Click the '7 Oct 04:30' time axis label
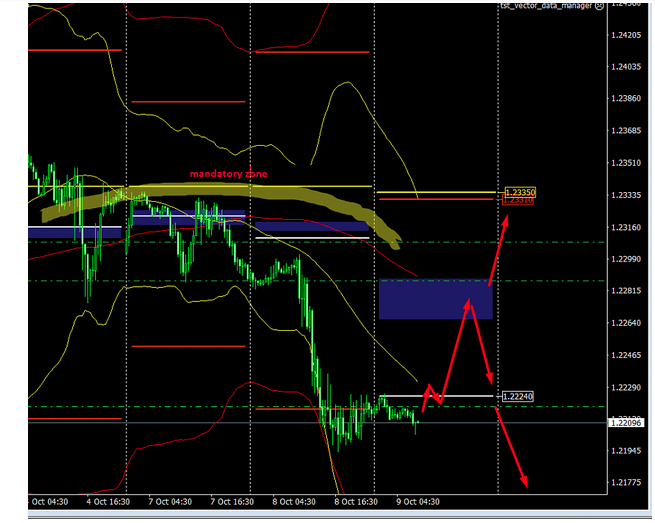 pyautogui.click(x=169, y=502)
